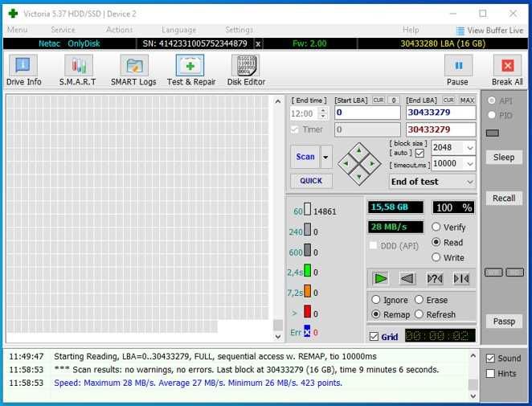Click the reverse scan arrow button

[407, 279]
